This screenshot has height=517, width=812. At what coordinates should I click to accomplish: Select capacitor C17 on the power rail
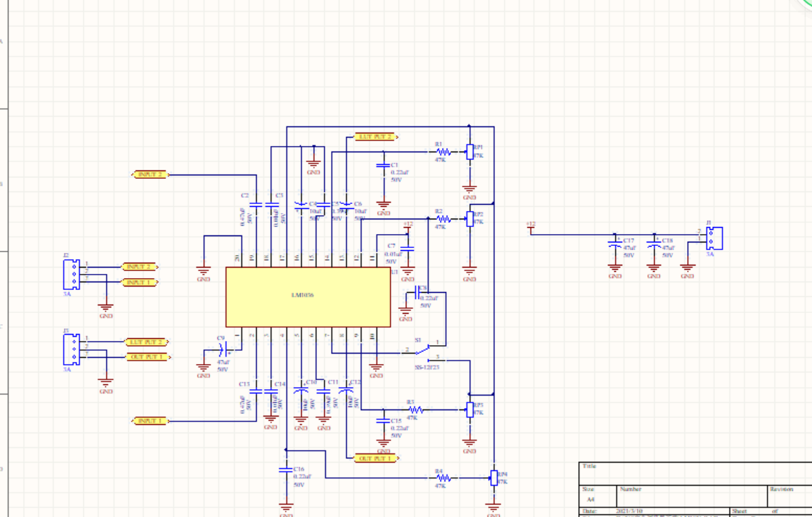tap(614, 243)
